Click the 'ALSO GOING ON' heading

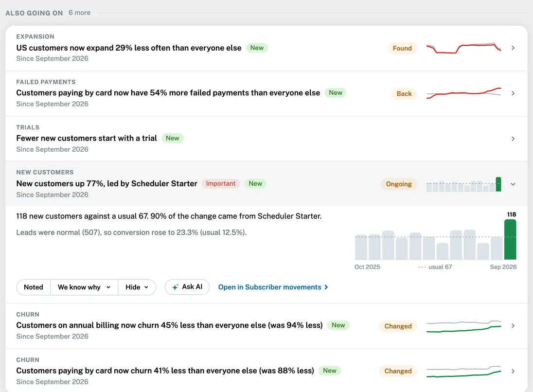(x=34, y=13)
